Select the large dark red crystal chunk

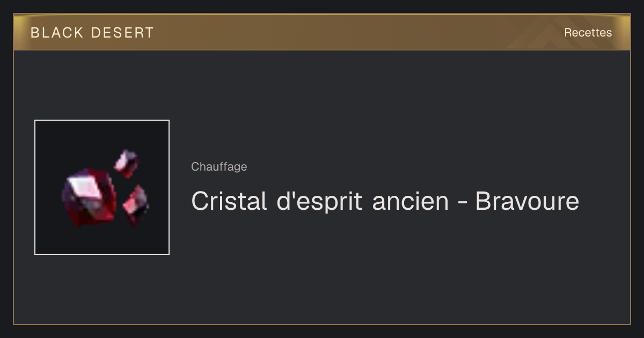point(89,197)
